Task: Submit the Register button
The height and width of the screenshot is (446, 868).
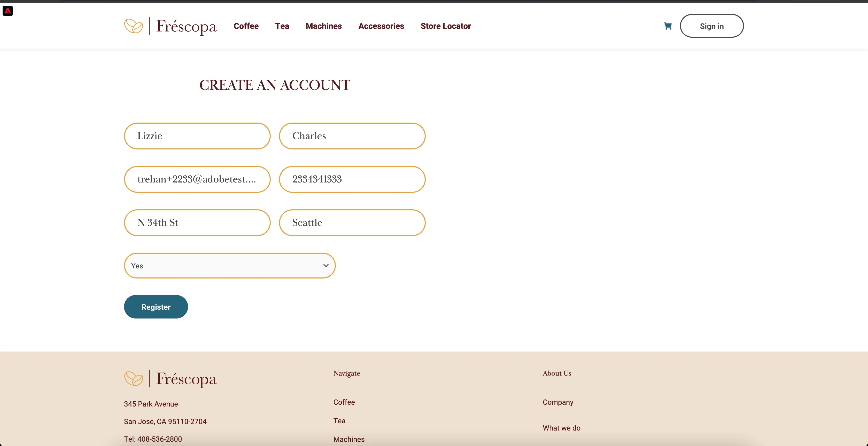Action: 156,307
